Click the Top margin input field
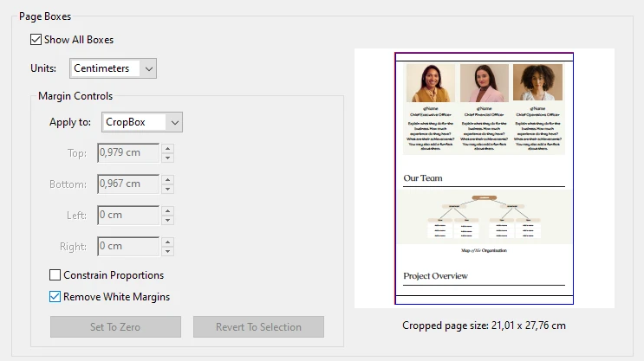This screenshot has height=361, width=644. [128, 152]
